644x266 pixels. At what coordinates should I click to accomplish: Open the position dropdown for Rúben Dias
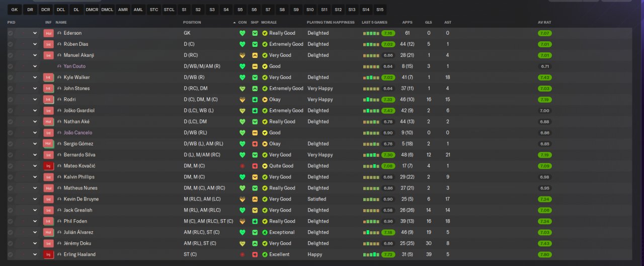tap(35, 44)
